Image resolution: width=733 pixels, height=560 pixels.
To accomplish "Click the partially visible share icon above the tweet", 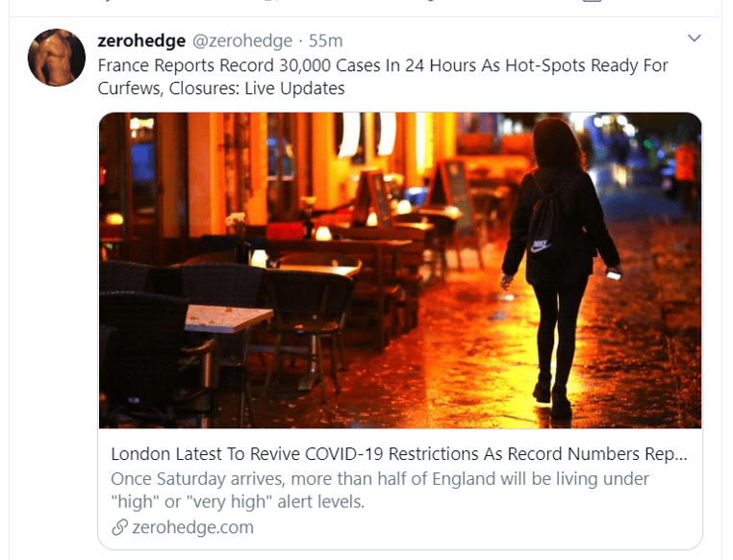I will click(591, 1).
